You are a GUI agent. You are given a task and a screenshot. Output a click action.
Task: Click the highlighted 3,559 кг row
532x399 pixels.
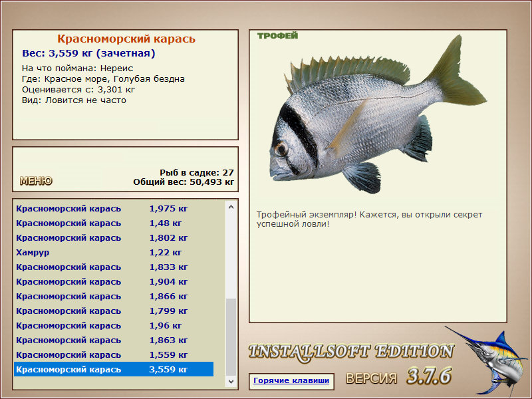(x=114, y=369)
